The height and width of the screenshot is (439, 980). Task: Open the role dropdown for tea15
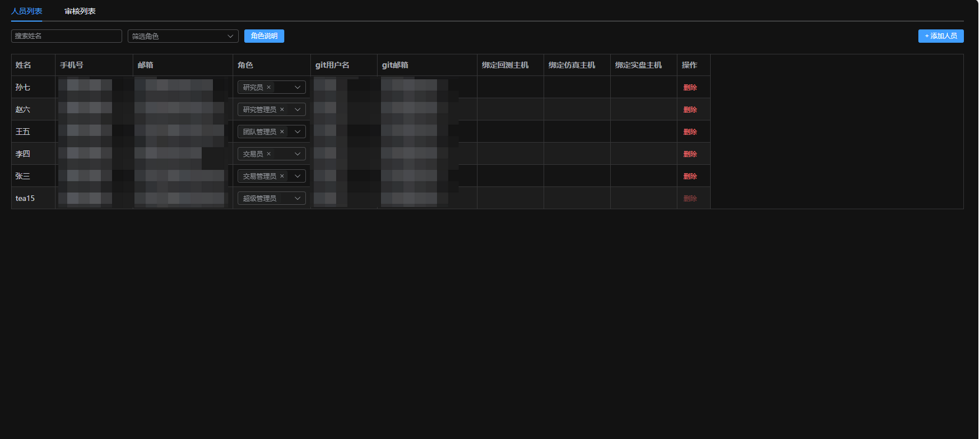pyautogui.click(x=297, y=198)
